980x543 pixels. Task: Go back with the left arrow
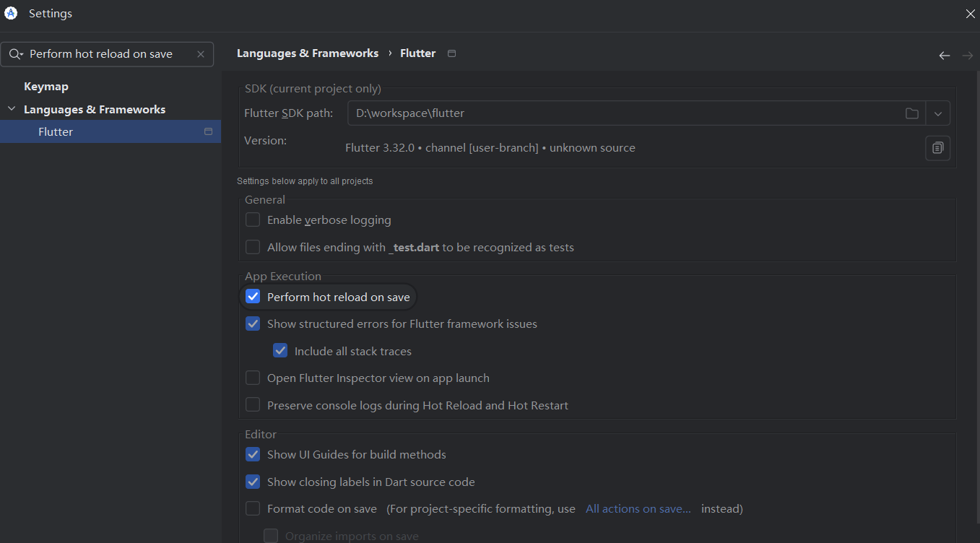945,56
